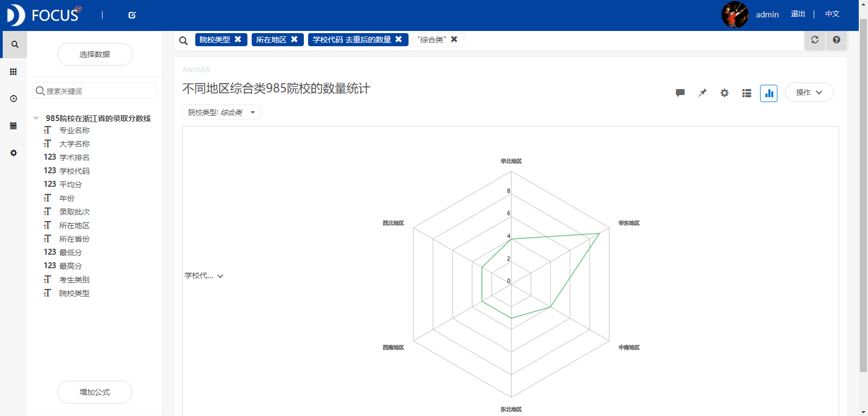Viewport: 868px width, 416px height.
Task: Select the 所在地区 column in list
Action: tap(74, 225)
